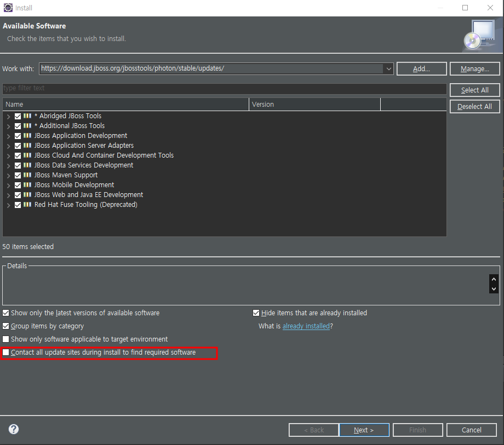This screenshot has width=504, height=445.
Task: Toggle Hide items that are already installed
Action: tap(256, 313)
